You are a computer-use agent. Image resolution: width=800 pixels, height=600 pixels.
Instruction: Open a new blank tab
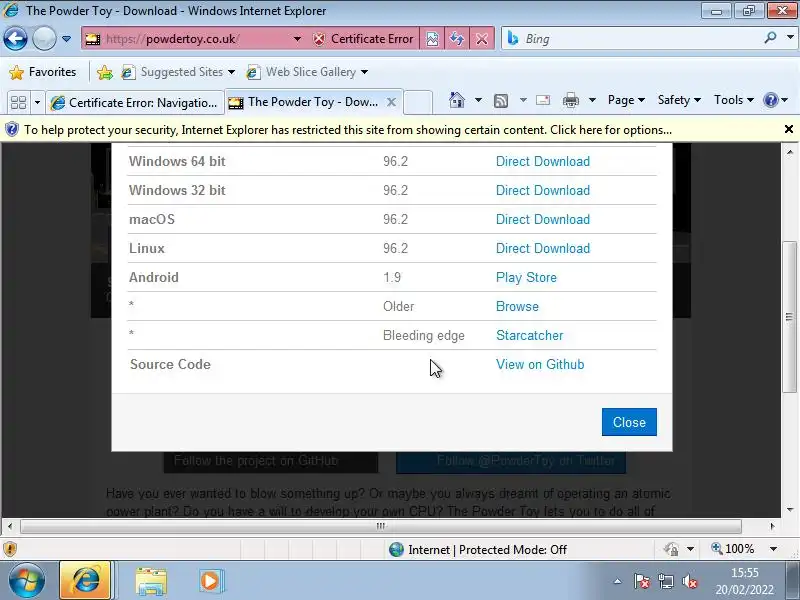click(x=418, y=102)
